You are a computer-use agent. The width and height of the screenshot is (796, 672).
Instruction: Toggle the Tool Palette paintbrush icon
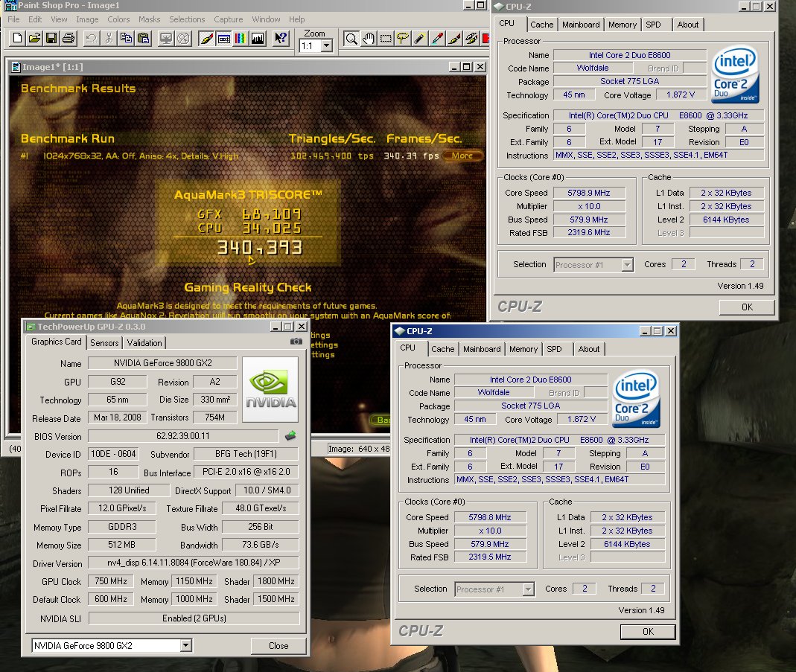206,38
